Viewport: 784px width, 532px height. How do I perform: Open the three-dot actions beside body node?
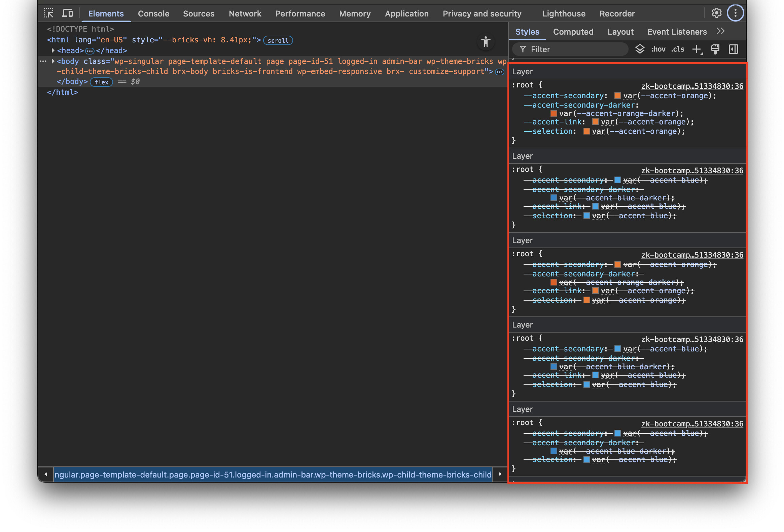[43, 61]
